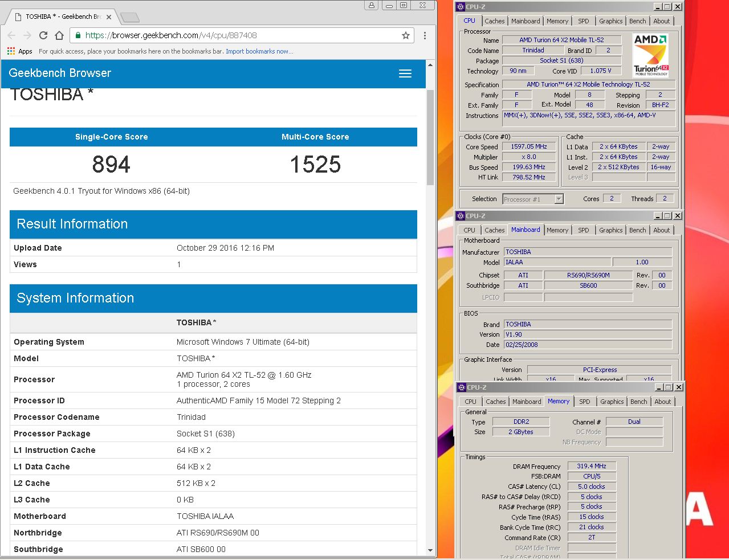The image size is (729, 560).
Task: Select CPU tab in bottom CPU-Z window
Action: click(x=470, y=402)
